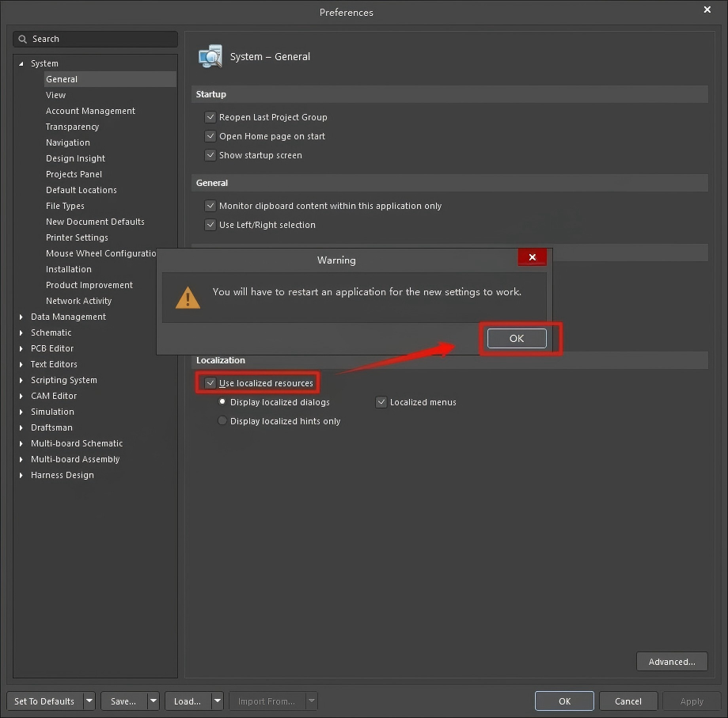Toggle Monitor clipboard content checkbox
The image size is (728, 718).
click(210, 206)
